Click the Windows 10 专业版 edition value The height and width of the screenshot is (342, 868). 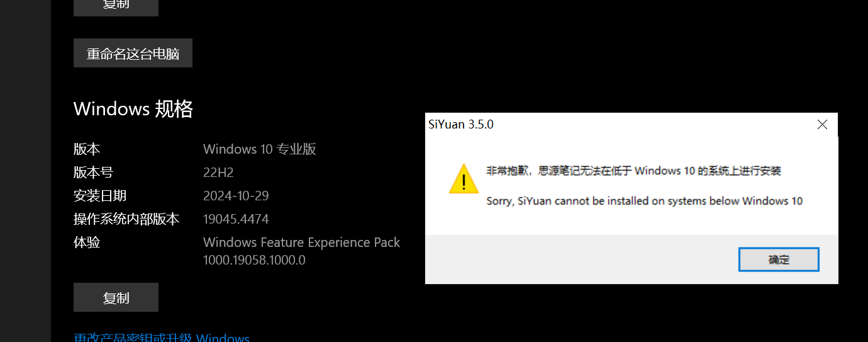point(260,149)
